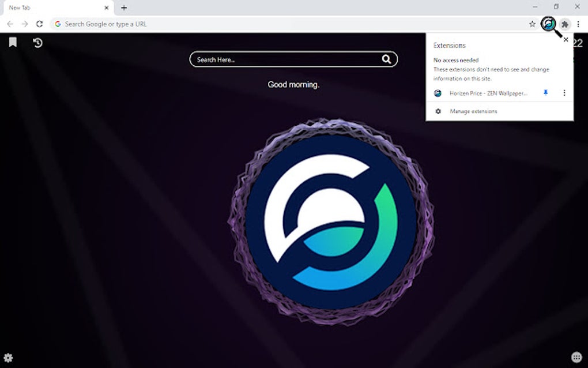Click the Good morning greeting text
Image resolution: width=588 pixels, height=368 pixels.
click(293, 85)
